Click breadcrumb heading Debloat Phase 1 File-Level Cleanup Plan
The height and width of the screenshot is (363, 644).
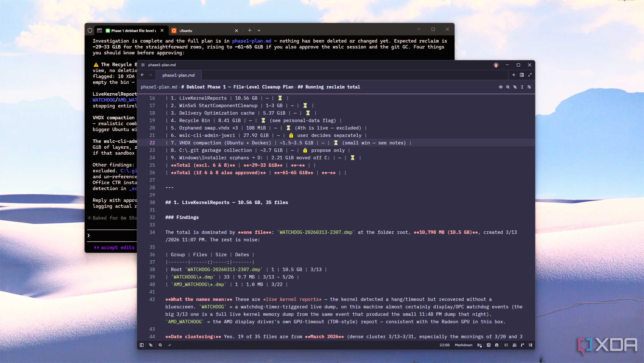237,87
